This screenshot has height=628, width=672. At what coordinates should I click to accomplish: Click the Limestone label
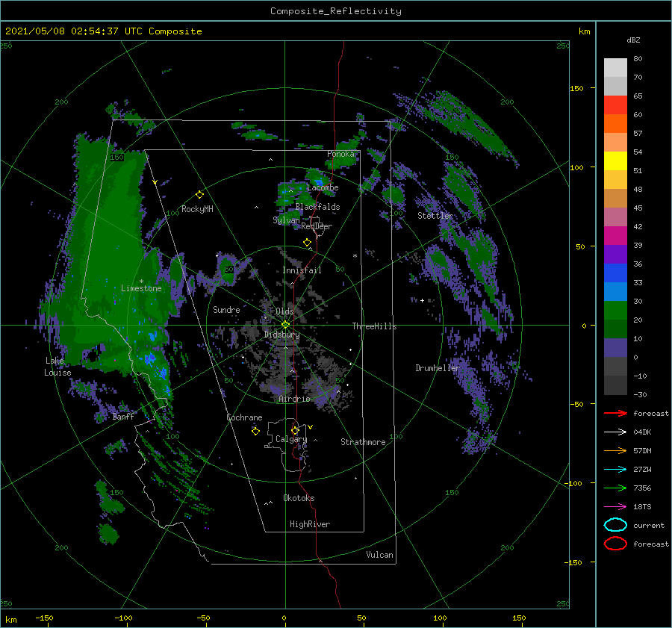point(141,288)
